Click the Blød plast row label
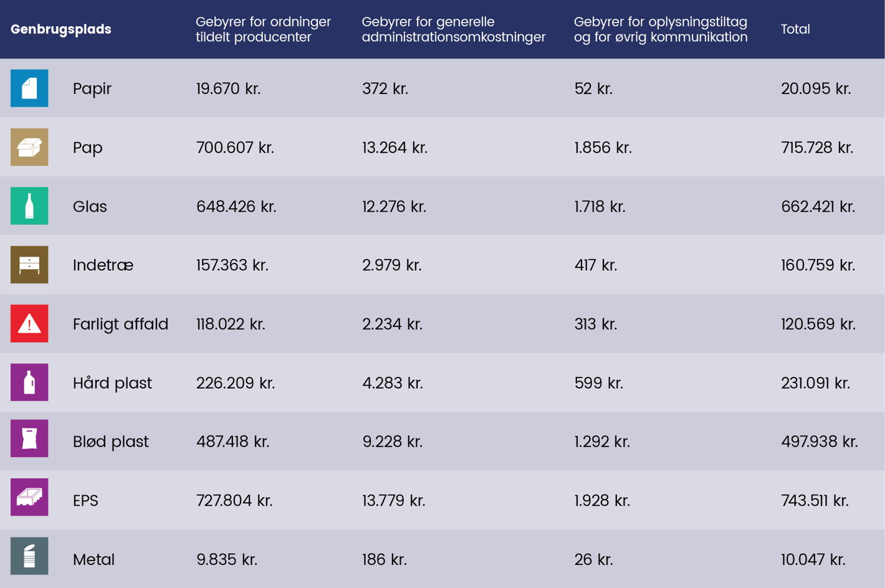 [x=111, y=442]
